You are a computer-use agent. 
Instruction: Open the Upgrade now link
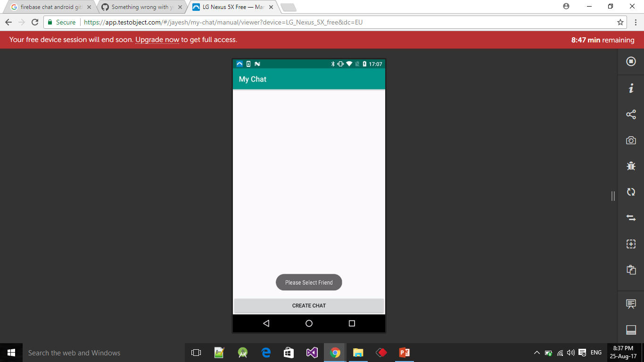157,40
